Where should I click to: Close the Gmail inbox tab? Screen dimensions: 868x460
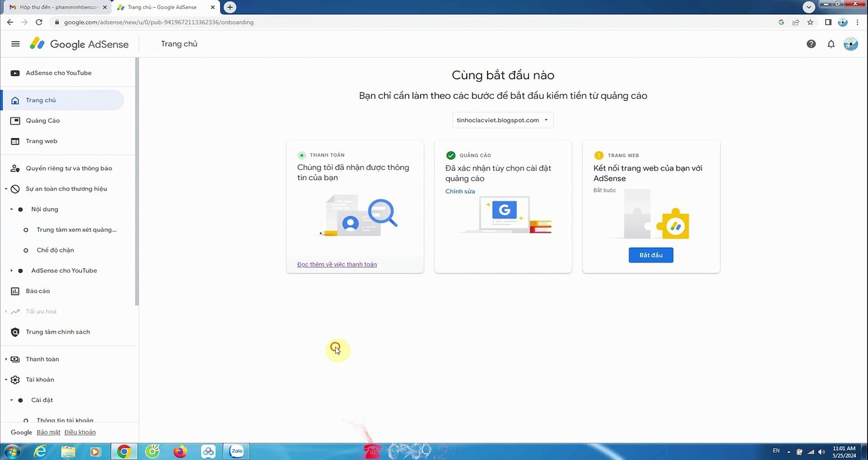105,7
